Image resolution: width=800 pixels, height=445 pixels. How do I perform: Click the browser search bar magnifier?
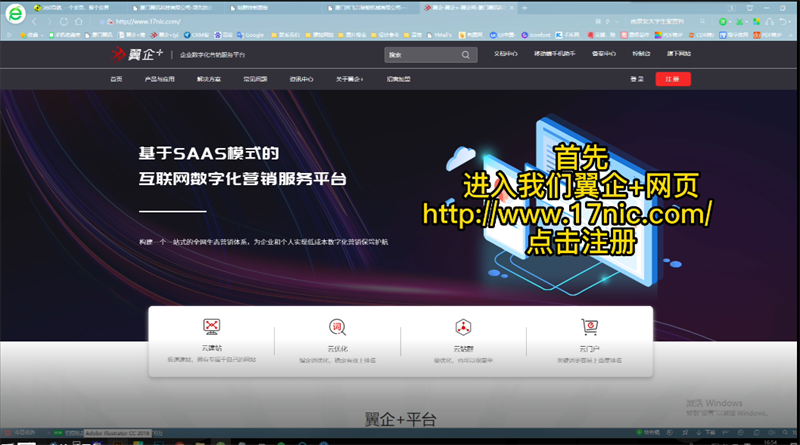tap(703, 21)
